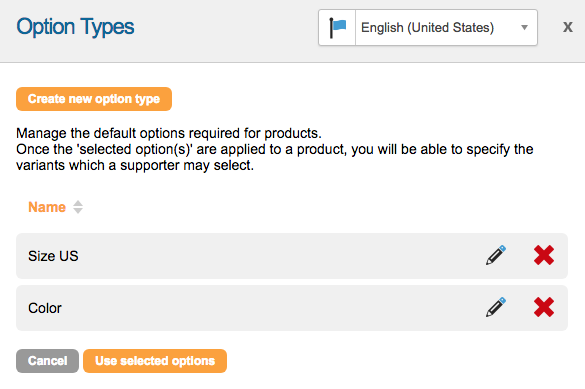Remove the Color option via red X
The width and height of the screenshot is (585, 389).
click(544, 307)
